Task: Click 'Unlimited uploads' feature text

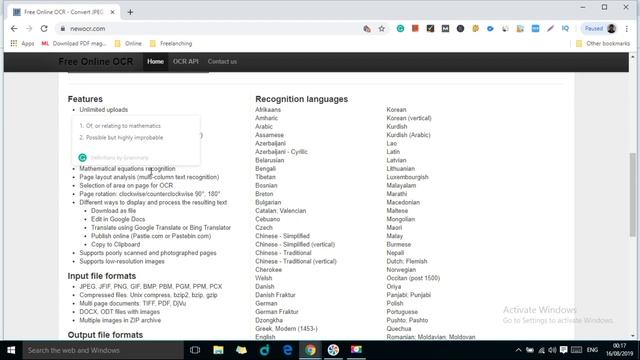Action: (104, 110)
